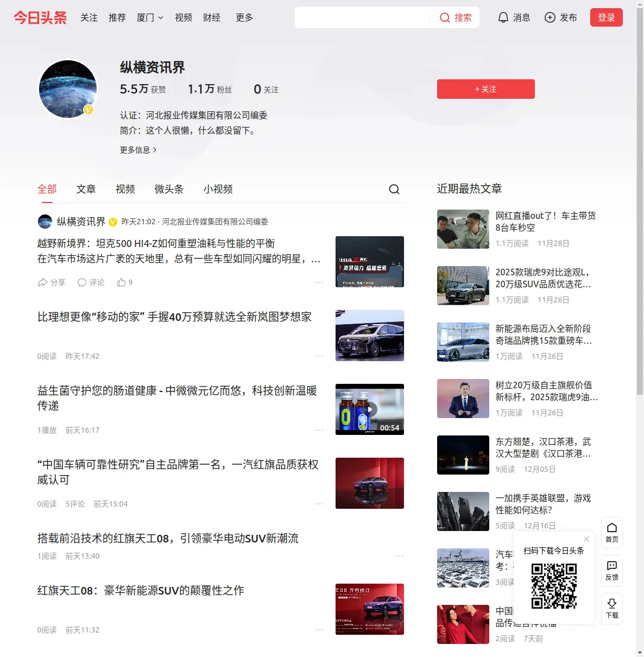Viewport: 644px width, 657px height.
Task: Open more options for 坦克500 post
Action: pyautogui.click(x=319, y=282)
